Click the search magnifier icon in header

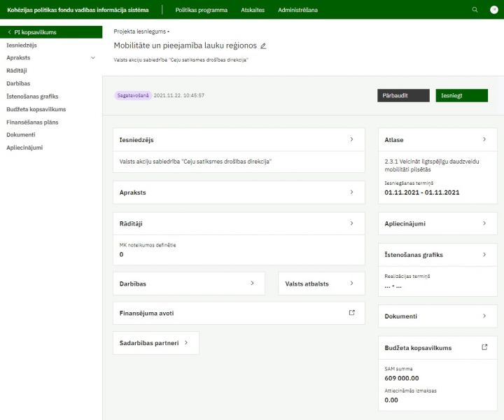(x=475, y=10)
